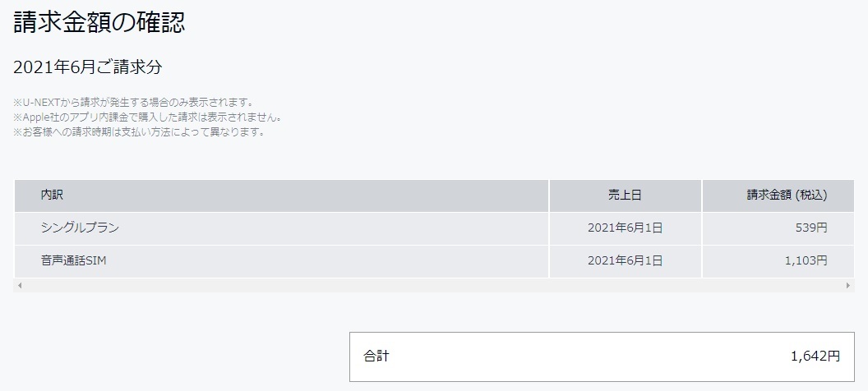Click the scrollbar right arrow under the table

pyautogui.click(x=849, y=285)
